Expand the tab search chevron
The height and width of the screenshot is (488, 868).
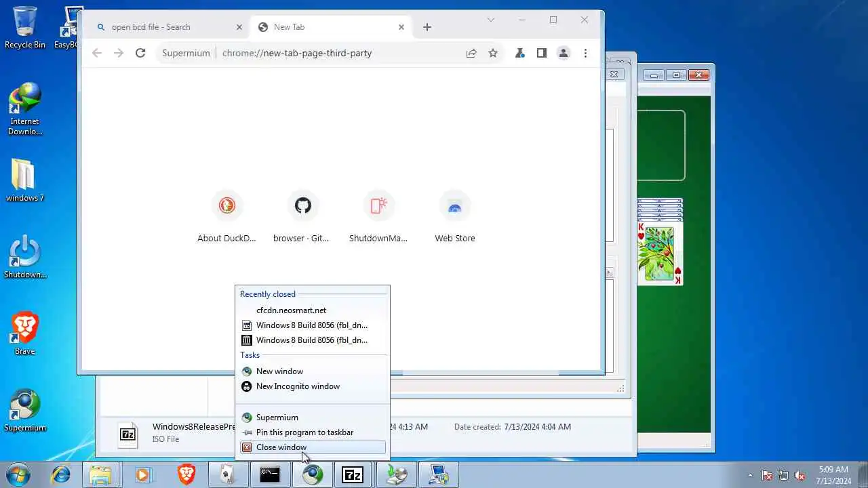coord(491,20)
